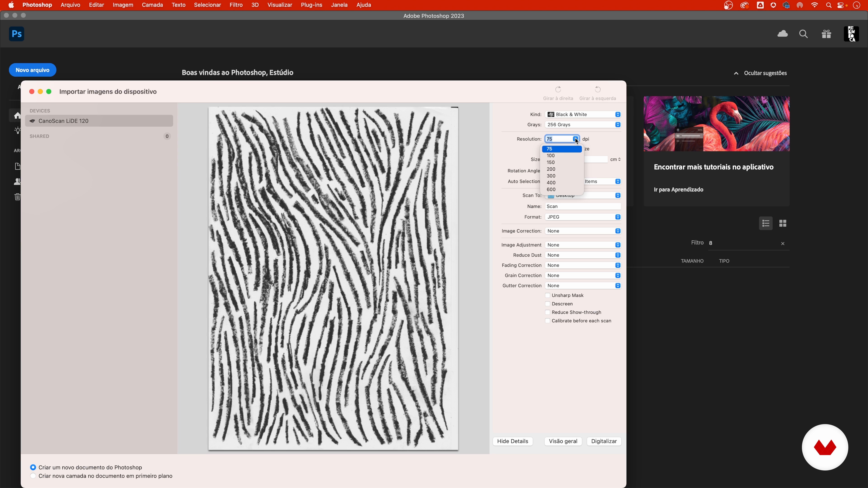Screen dimensions: 868x488
Task: Open the lightbulb Learn icon in sidebar
Action: (x=17, y=130)
